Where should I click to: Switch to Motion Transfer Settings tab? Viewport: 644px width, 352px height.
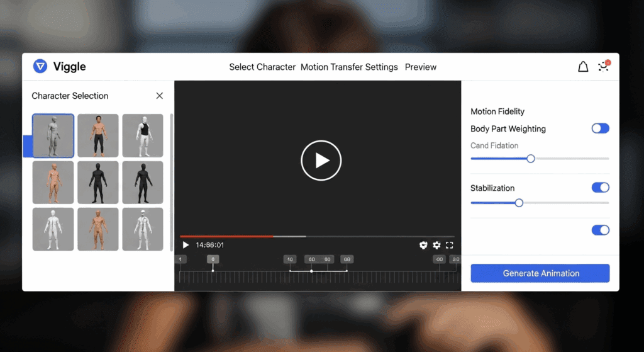[x=349, y=67]
